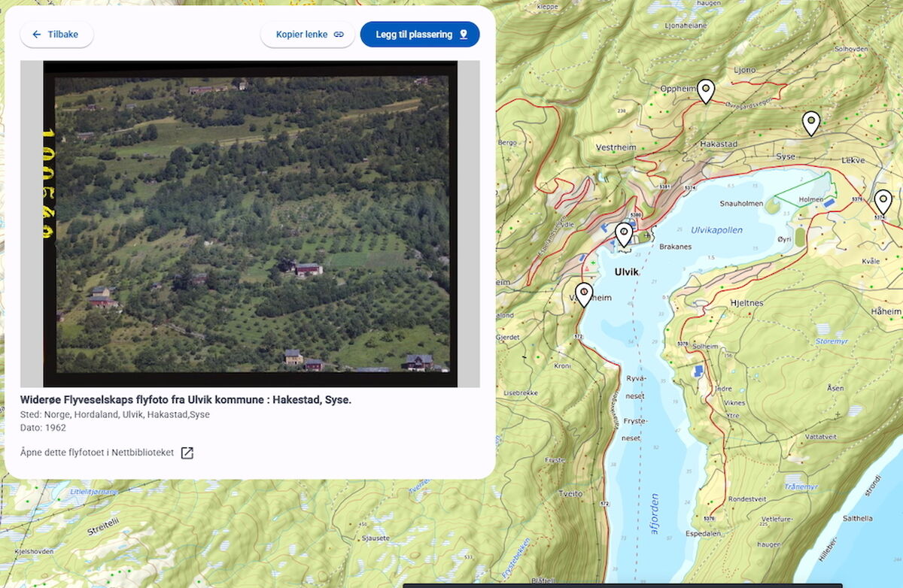
Task: Click blue building symbol near Holmen
Action: [x=829, y=202]
